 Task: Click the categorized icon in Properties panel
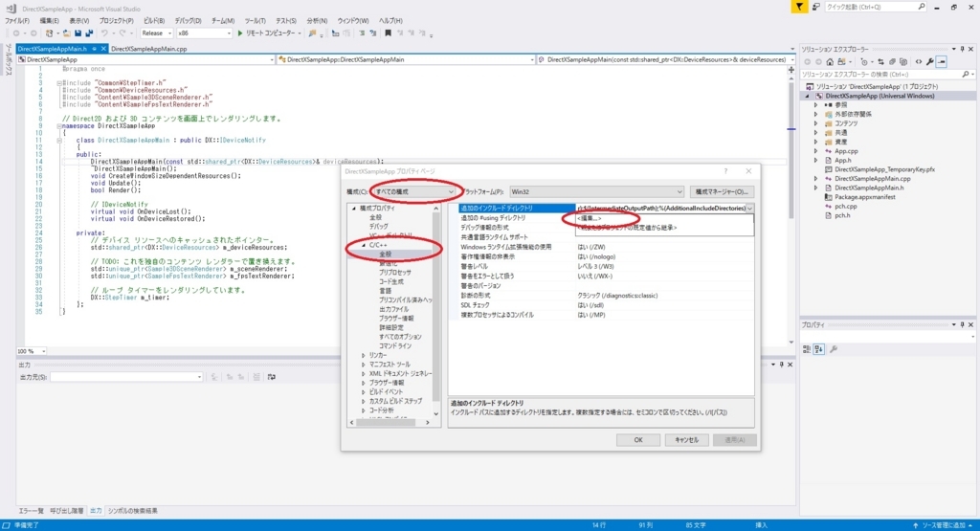point(807,349)
